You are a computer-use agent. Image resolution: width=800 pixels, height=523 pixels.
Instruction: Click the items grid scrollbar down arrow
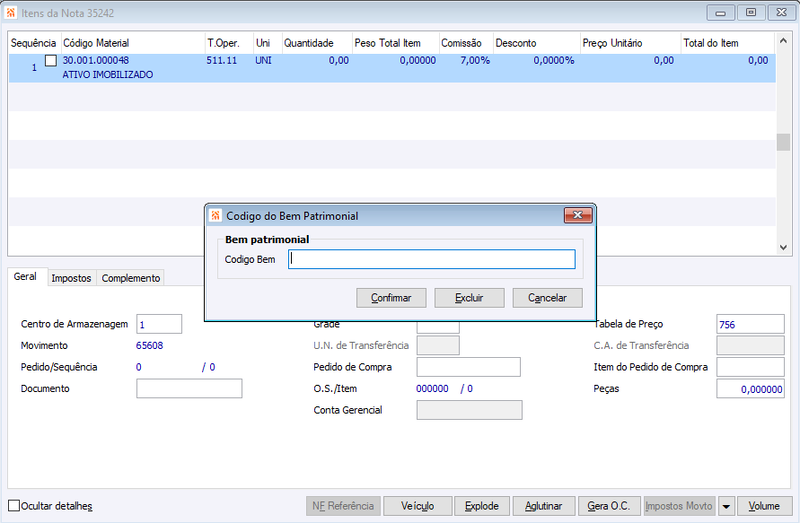click(x=783, y=247)
